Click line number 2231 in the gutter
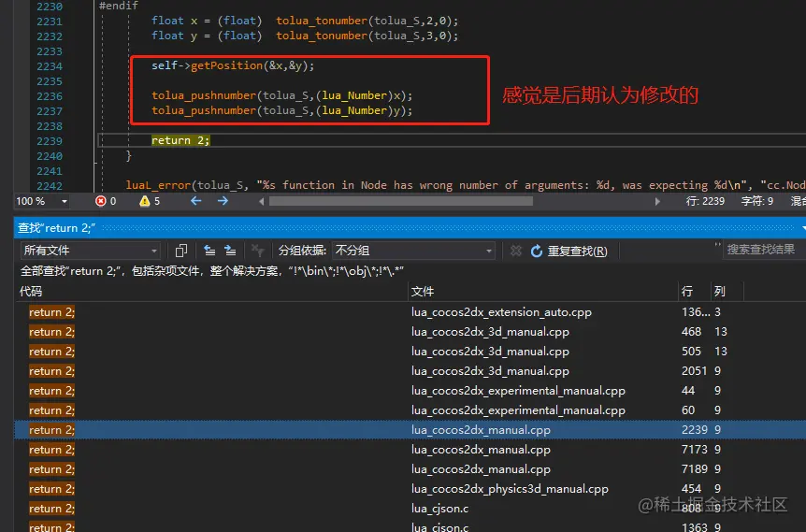806x532 pixels. [x=50, y=22]
